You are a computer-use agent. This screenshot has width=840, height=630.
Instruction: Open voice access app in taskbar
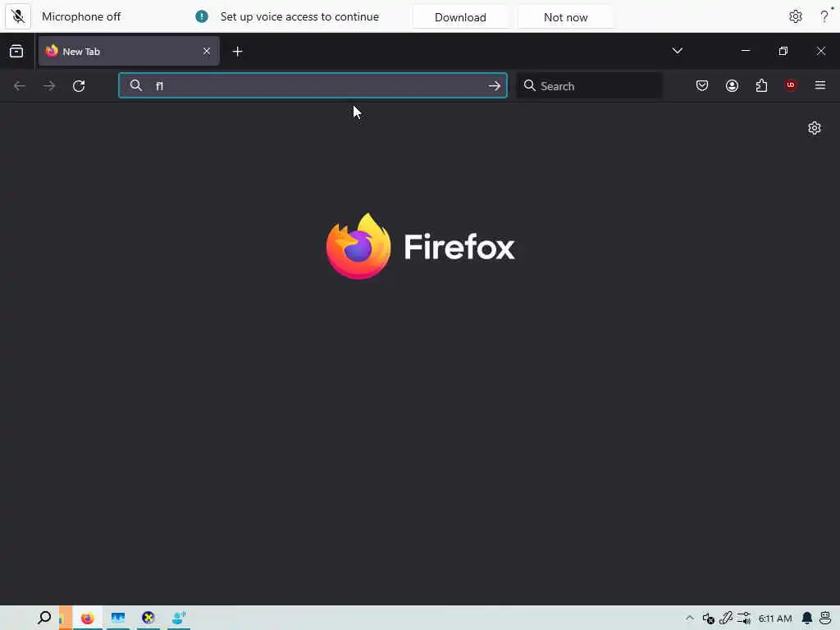[178, 618]
